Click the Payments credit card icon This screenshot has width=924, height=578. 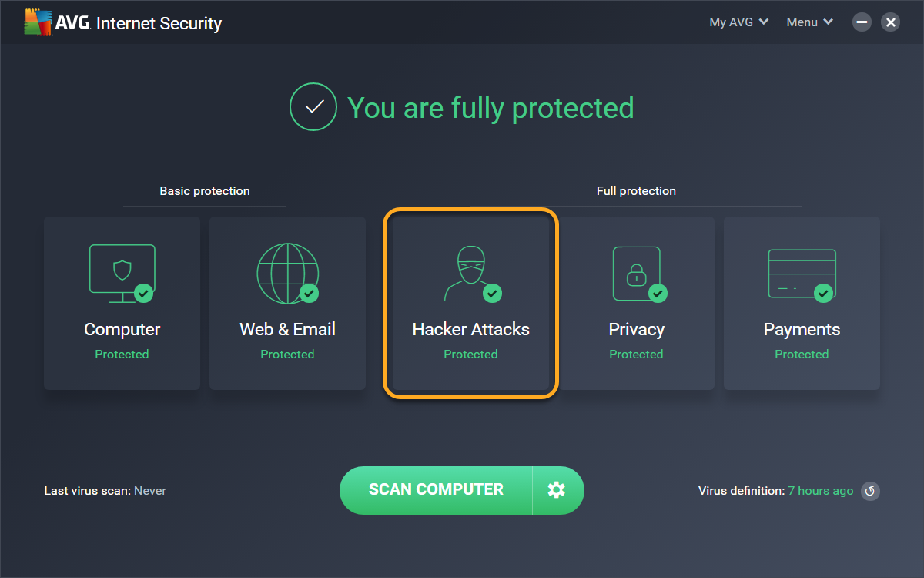802,272
